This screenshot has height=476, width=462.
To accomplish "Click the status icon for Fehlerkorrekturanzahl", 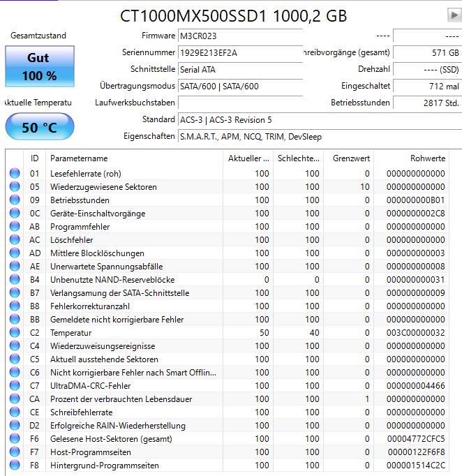I will point(15,306).
